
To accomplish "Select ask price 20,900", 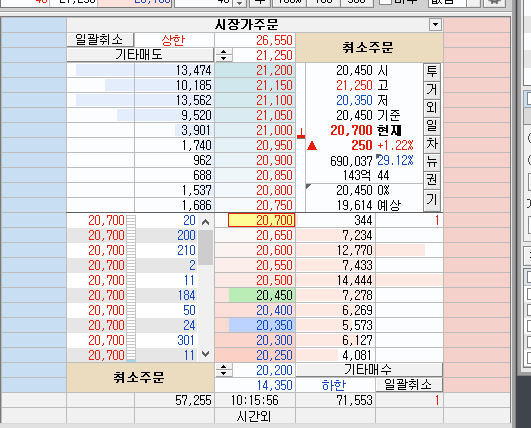I will coord(255,160).
